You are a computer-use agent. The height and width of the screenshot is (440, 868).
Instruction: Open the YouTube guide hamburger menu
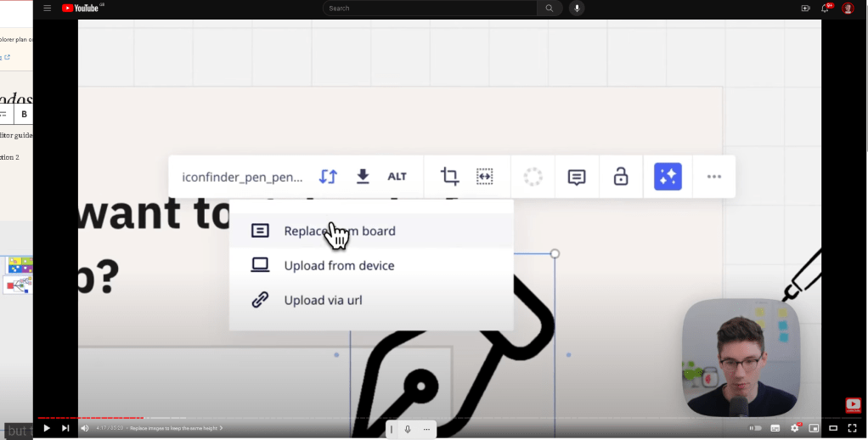click(47, 8)
